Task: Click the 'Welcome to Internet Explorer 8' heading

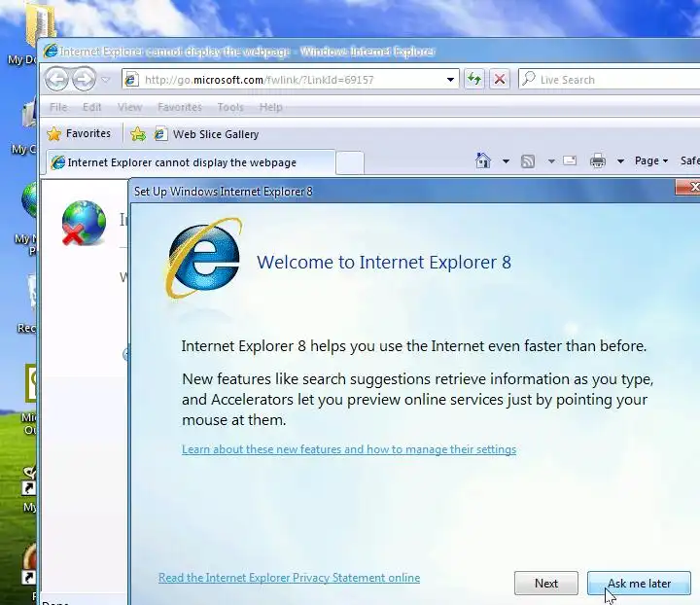Action: [383, 262]
